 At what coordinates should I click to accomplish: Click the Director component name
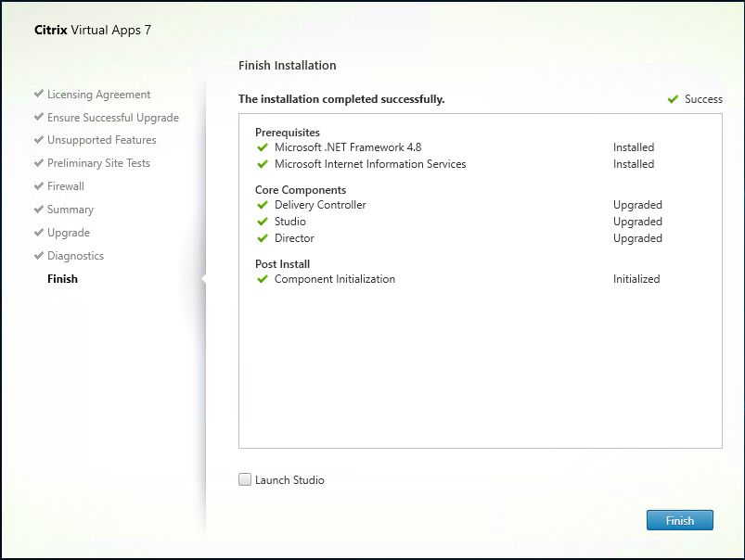(x=294, y=238)
